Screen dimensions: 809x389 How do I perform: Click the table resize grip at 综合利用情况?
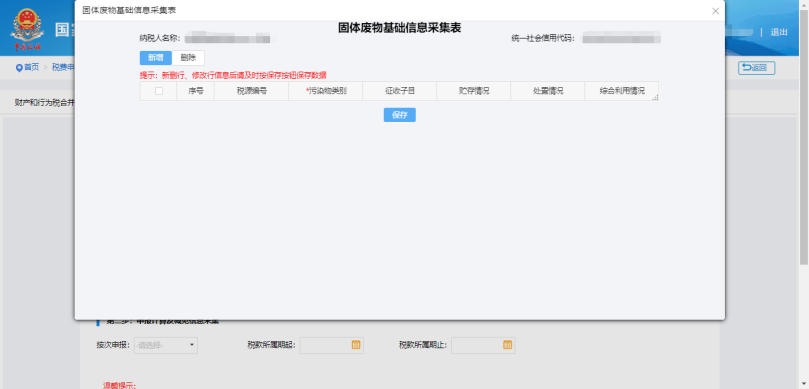point(655,97)
